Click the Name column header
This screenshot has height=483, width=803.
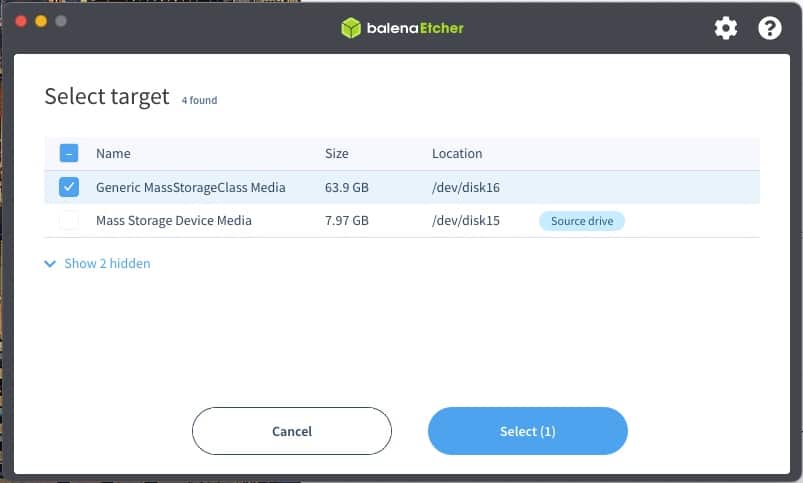pos(113,153)
